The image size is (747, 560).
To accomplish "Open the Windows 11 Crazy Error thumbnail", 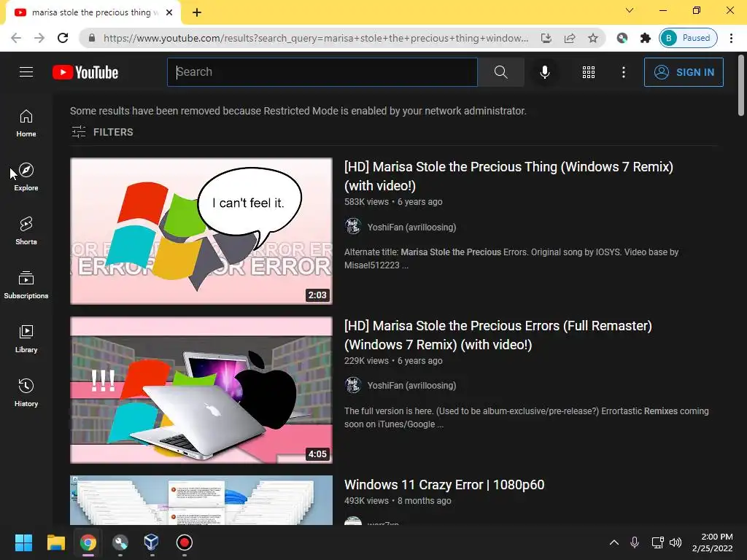I will point(201,500).
